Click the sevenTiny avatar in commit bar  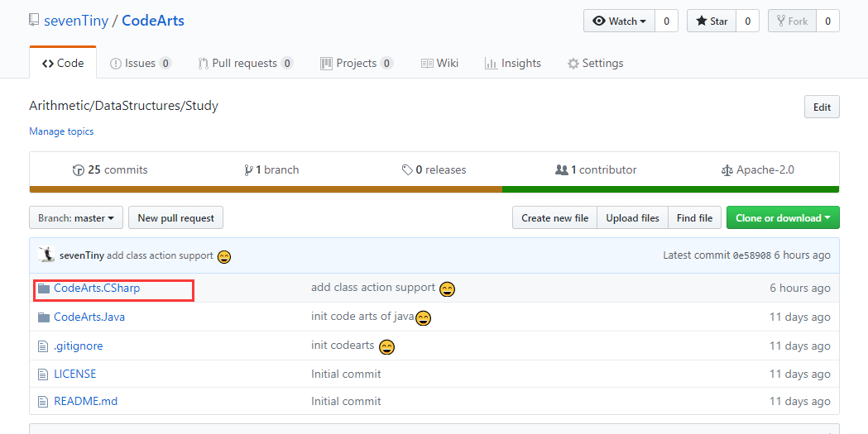[x=46, y=255]
